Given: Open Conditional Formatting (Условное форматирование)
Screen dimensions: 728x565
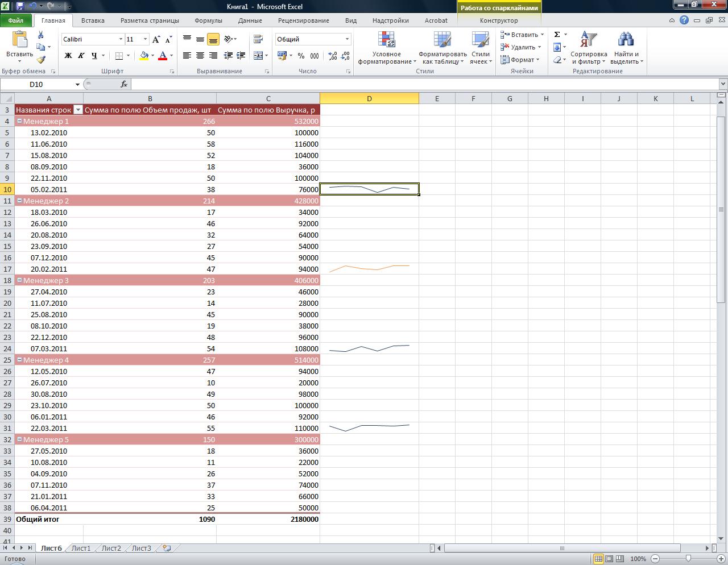Looking at the screenshot, I should [387, 48].
